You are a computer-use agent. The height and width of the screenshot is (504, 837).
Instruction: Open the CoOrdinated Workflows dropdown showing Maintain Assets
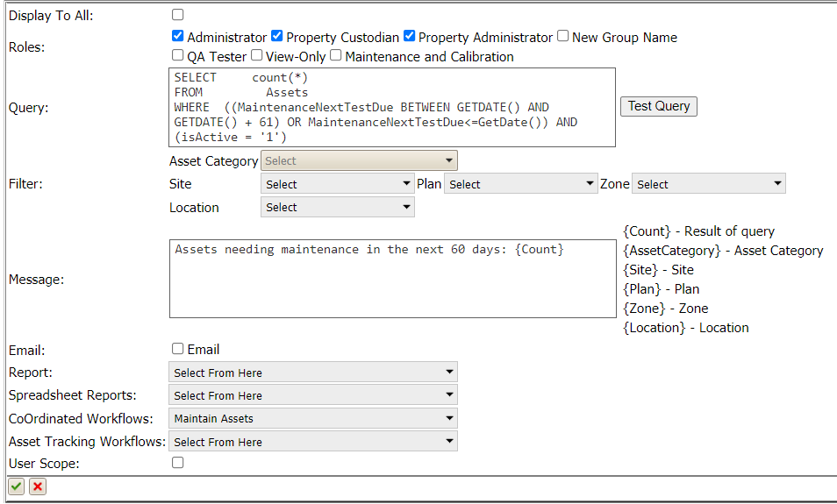coord(313,418)
